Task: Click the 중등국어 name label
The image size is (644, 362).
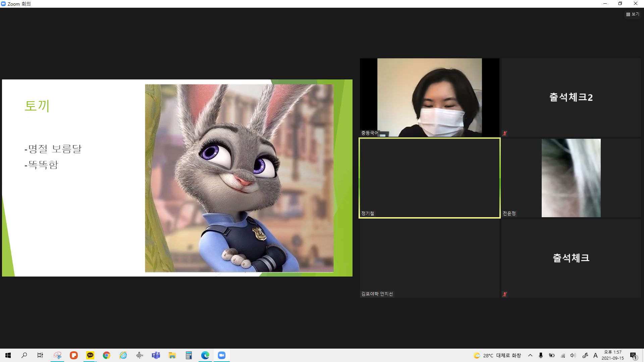Action: (370, 133)
